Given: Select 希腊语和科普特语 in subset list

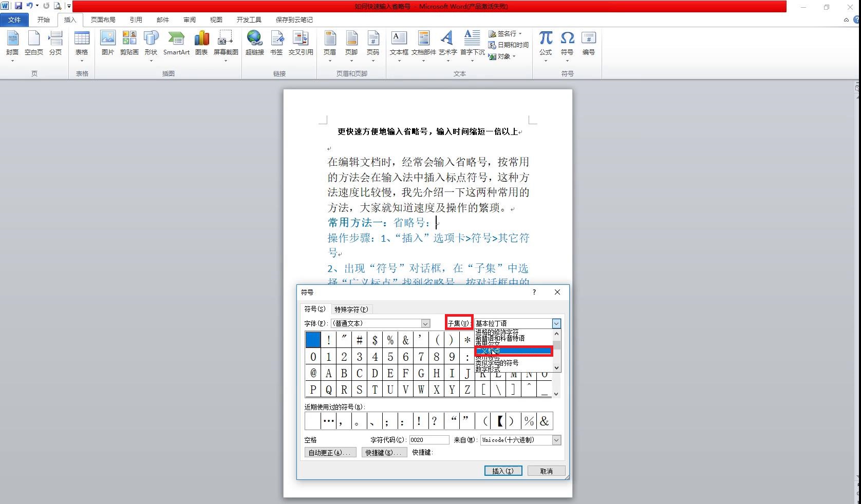Looking at the screenshot, I should (513, 339).
